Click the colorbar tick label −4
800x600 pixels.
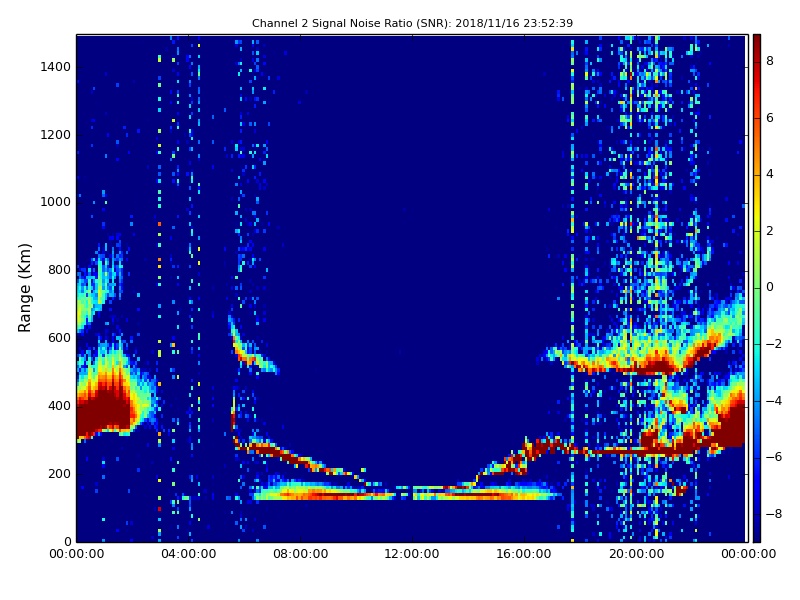click(x=774, y=401)
